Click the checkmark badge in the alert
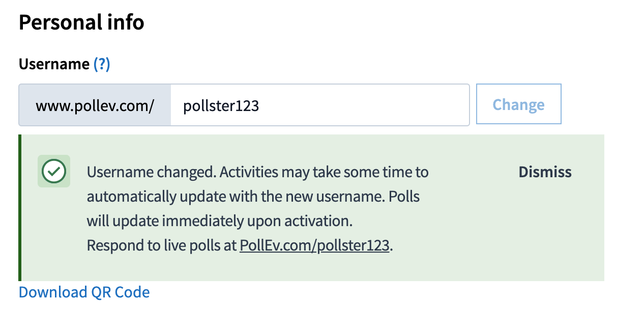The height and width of the screenshot is (329, 644). coord(54,171)
